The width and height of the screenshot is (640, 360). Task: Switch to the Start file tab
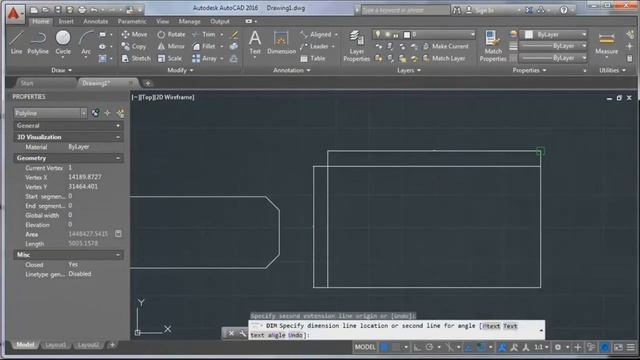[x=27, y=83]
